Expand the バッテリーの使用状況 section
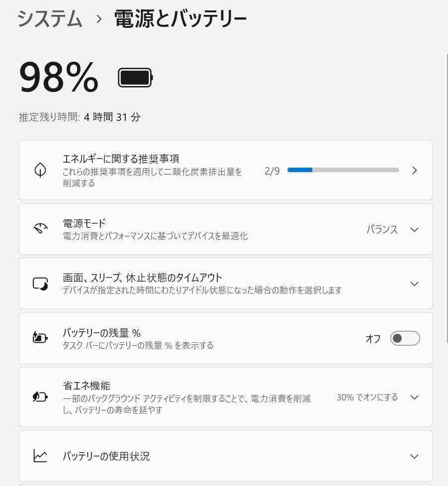Screen dimensions: 448x486 coord(414,456)
